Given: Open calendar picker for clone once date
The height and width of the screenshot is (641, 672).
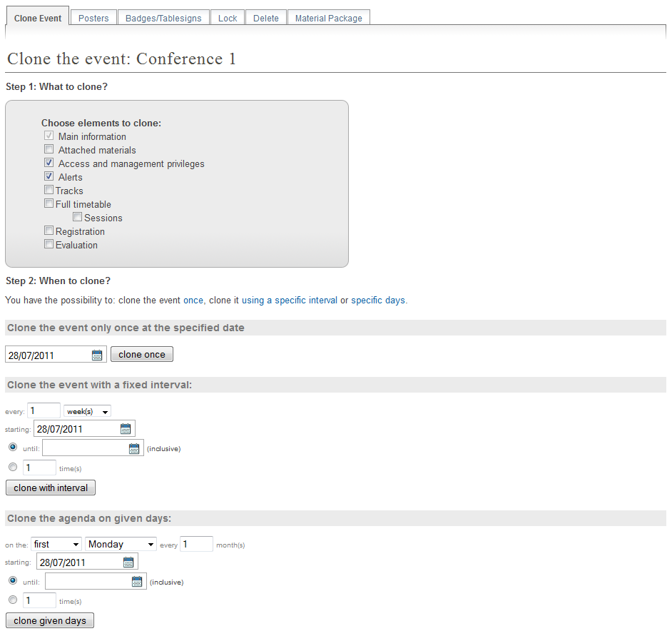Looking at the screenshot, I should click(x=97, y=355).
